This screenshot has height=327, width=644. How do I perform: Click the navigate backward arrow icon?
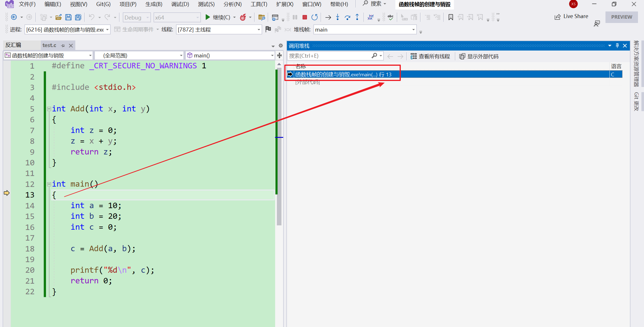pos(14,17)
